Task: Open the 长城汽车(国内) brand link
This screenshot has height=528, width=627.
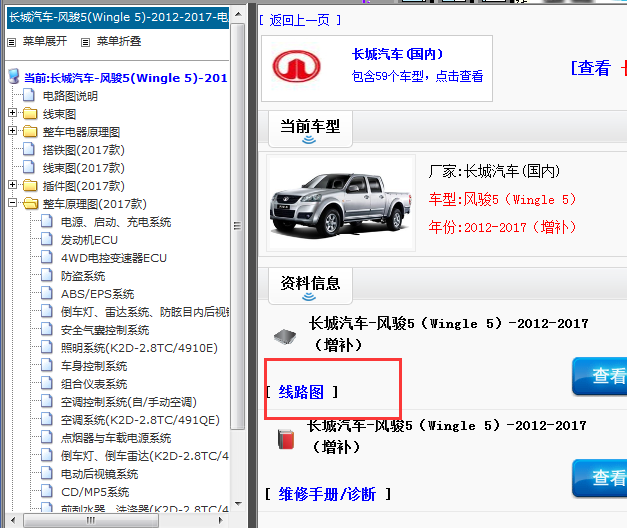Action: coord(397,54)
